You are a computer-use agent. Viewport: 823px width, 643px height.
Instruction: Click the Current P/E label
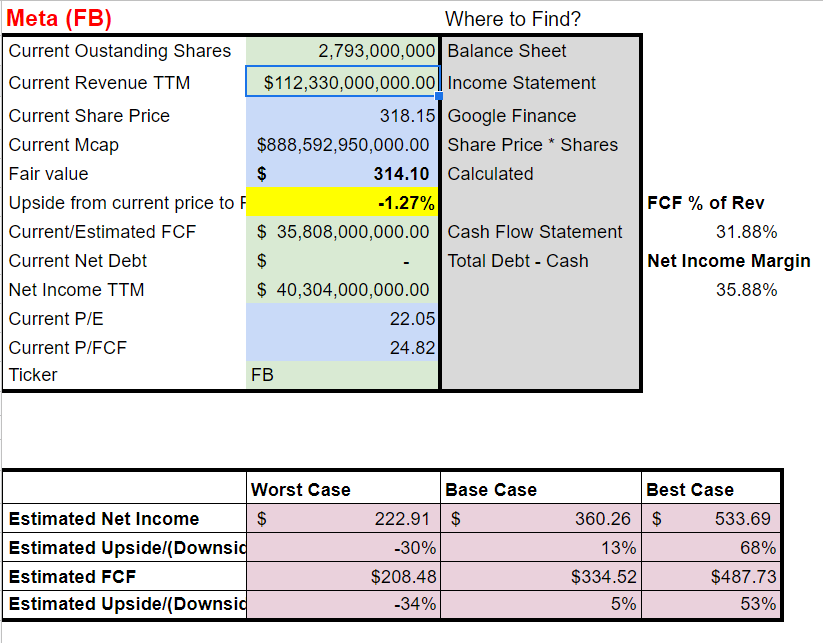56,319
